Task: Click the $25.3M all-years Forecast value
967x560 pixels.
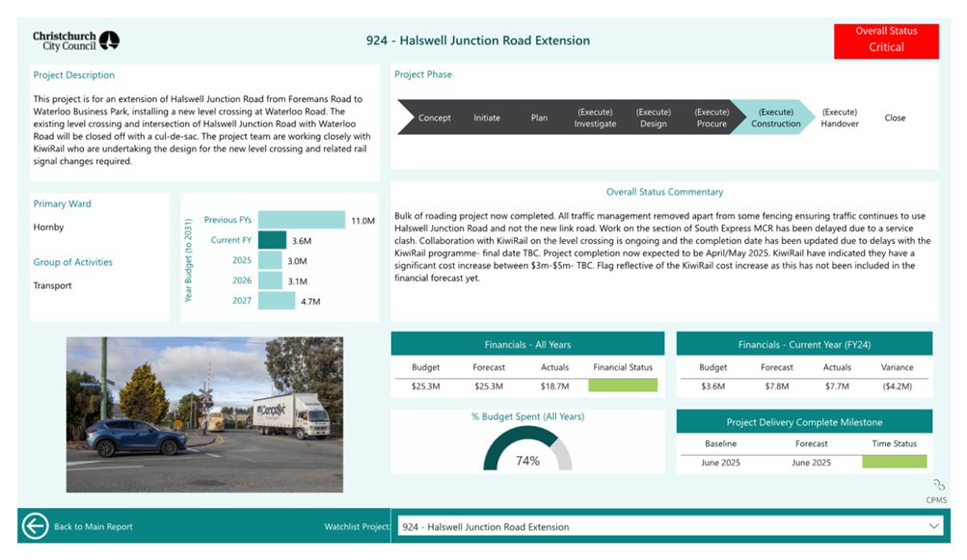Action: pyautogui.click(x=489, y=387)
